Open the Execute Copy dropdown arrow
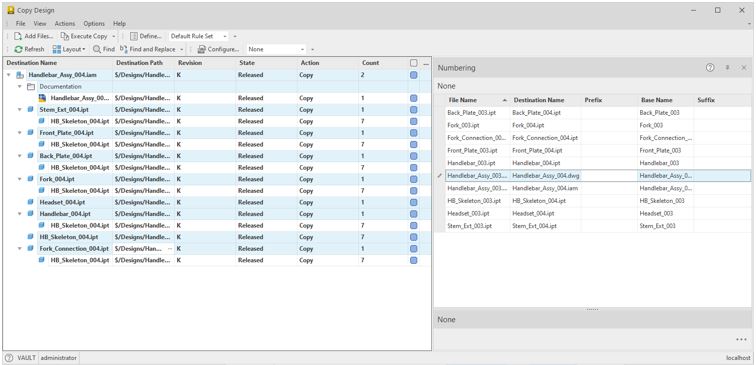756x365 pixels. click(x=113, y=36)
